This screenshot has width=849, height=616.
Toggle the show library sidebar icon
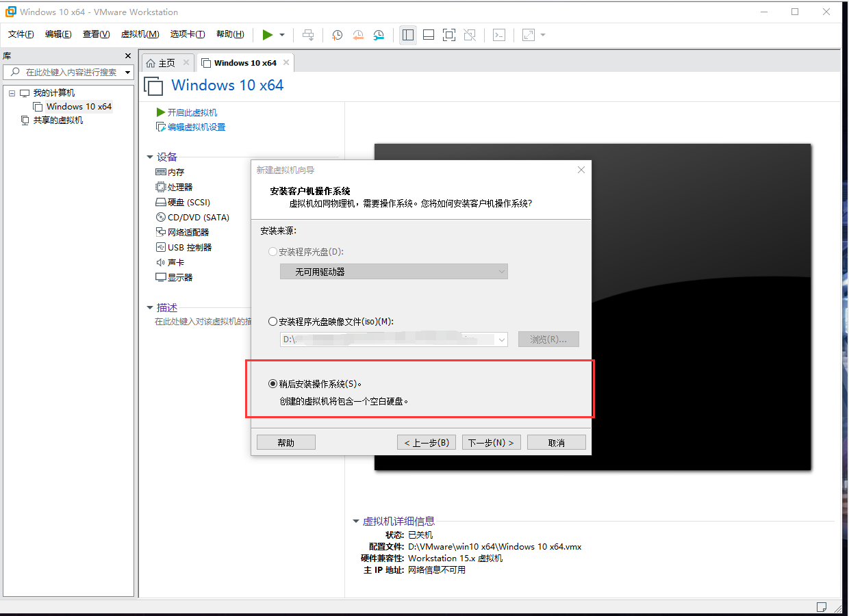(x=408, y=35)
